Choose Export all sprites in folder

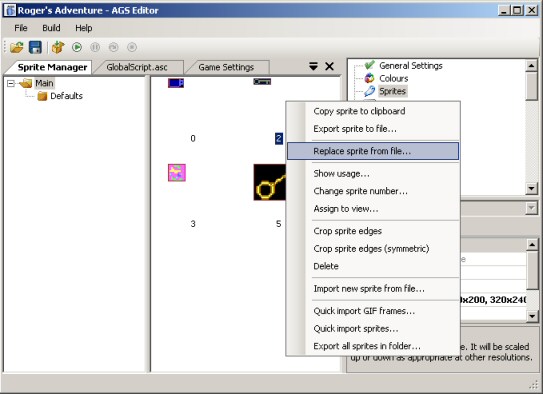373,346
